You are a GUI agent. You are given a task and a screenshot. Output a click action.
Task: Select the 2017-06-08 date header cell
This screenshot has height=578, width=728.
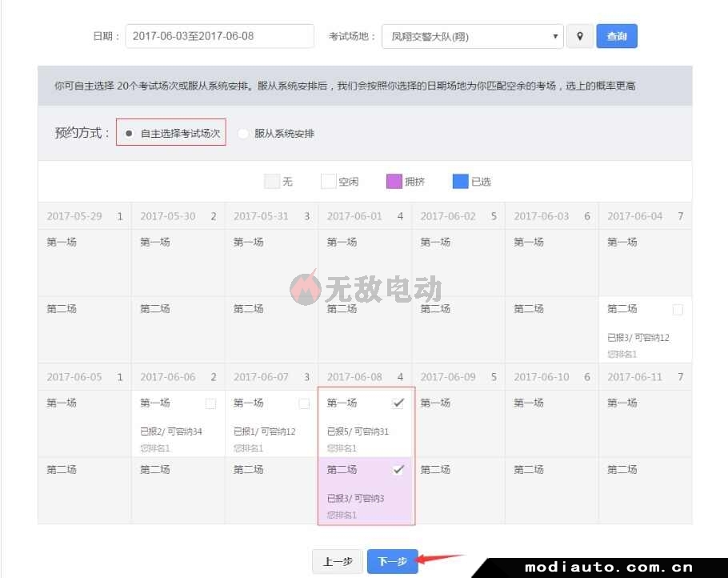pos(365,377)
